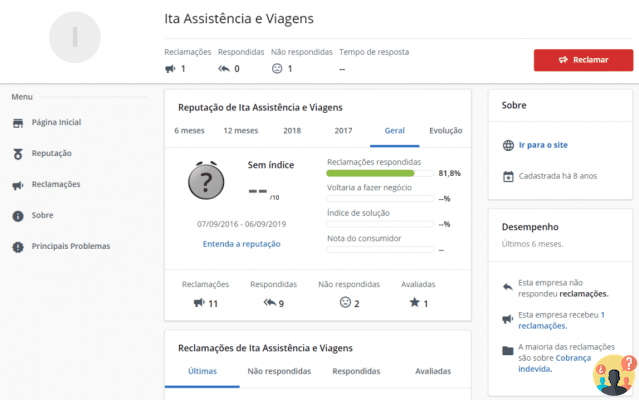Click the megaphone icon under header Reclamações

tap(170, 68)
